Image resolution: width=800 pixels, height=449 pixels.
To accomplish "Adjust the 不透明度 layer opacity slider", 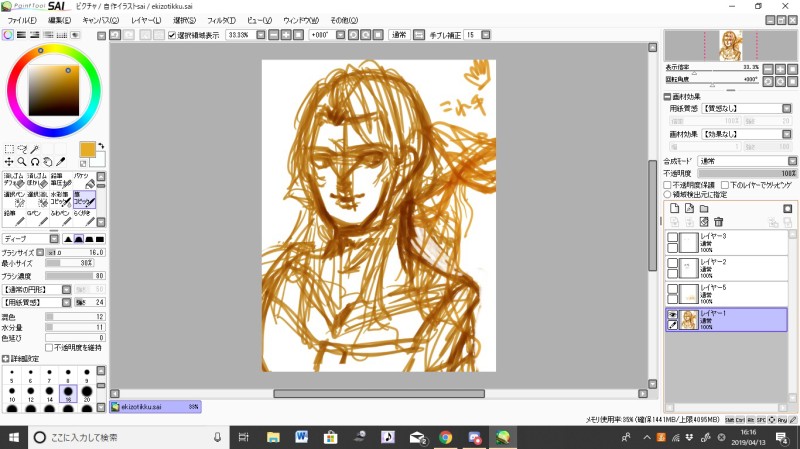I will coord(747,173).
